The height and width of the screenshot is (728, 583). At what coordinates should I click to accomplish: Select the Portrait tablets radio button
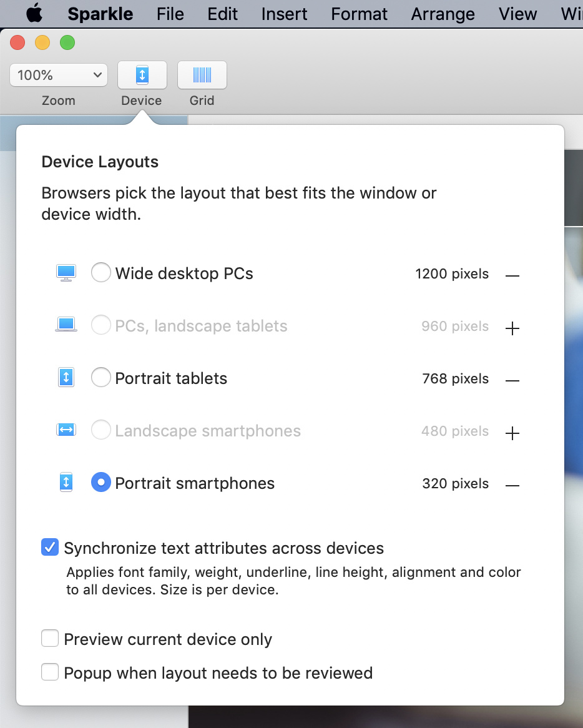[100, 378]
